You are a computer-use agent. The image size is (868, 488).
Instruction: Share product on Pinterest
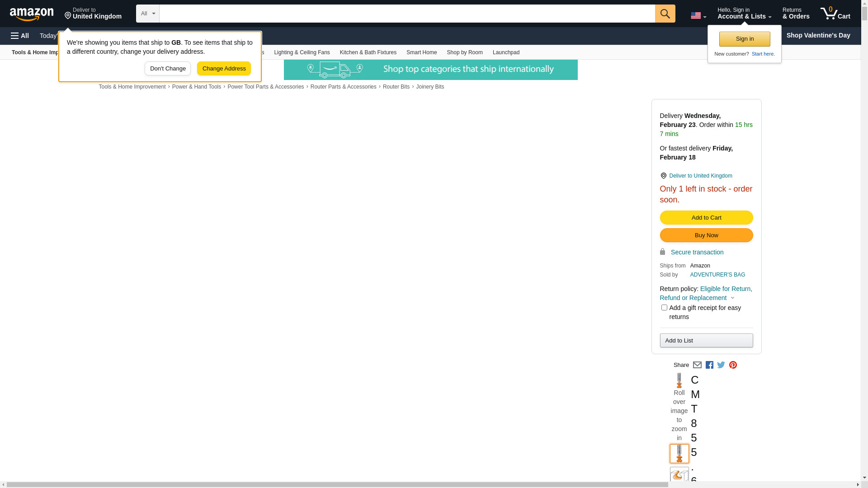(x=733, y=365)
